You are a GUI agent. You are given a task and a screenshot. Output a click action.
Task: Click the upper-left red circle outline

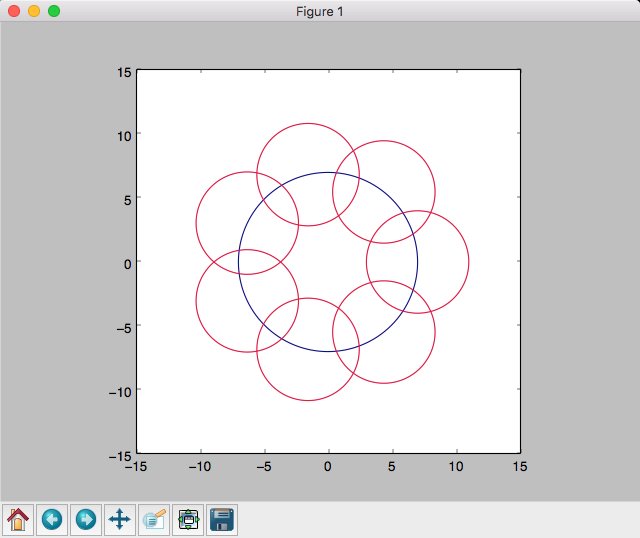[x=196, y=223]
